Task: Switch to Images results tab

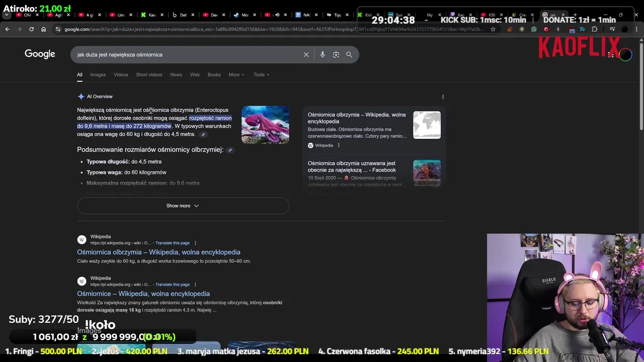Action: pyautogui.click(x=98, y=75)
